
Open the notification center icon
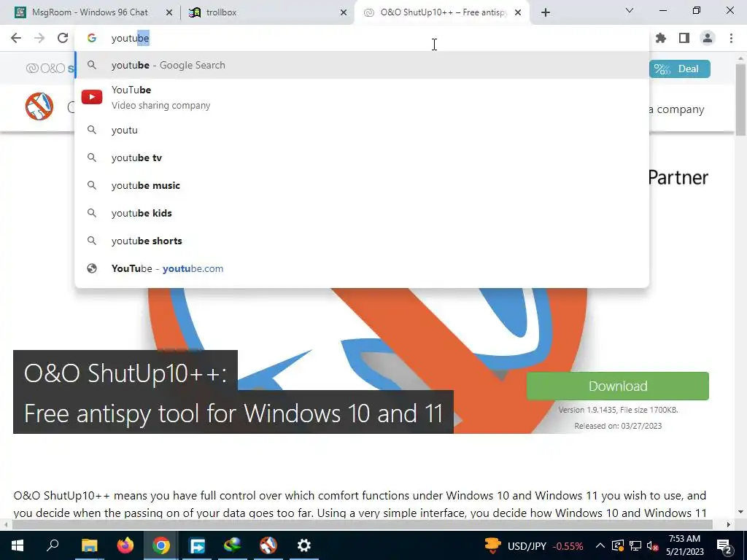724,545
